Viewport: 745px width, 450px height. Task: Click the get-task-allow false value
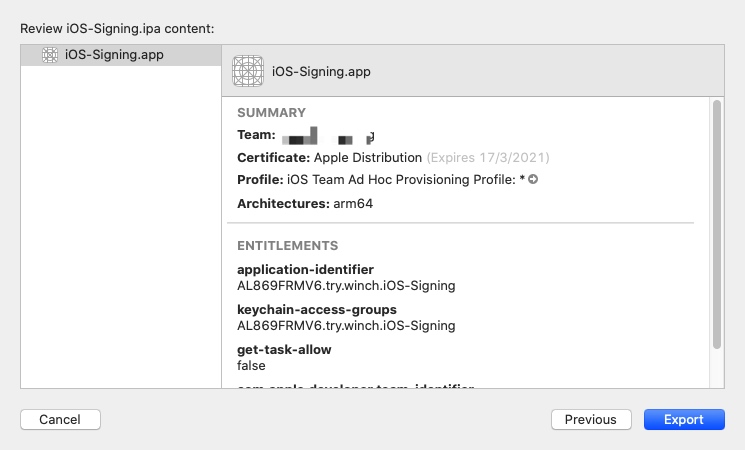click(251, 365)
